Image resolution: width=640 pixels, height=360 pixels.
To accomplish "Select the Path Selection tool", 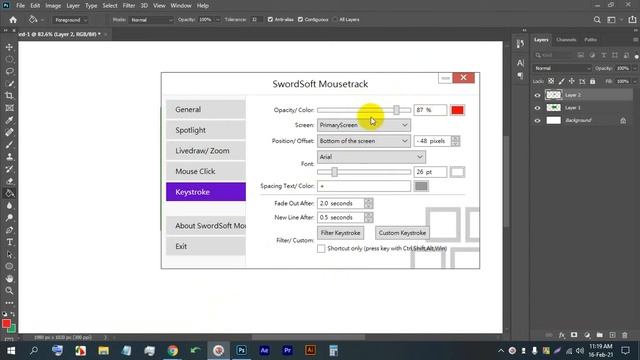I will tap(9, 254).
